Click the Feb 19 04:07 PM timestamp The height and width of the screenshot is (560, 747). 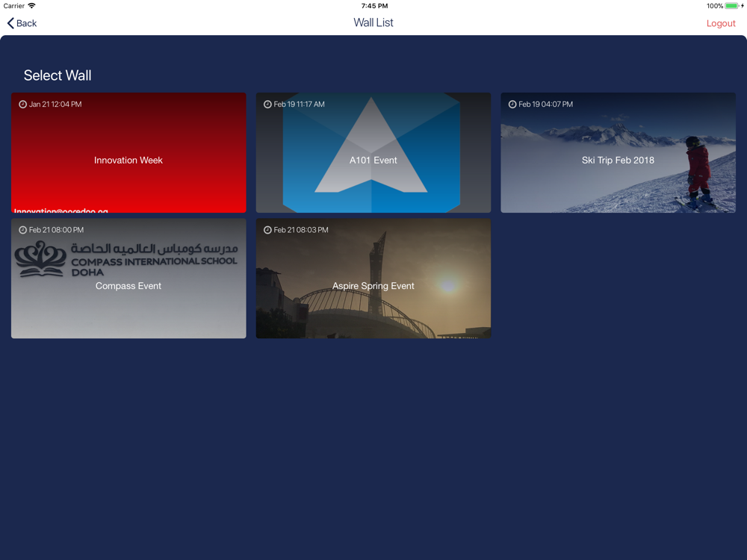coord(545,105)
